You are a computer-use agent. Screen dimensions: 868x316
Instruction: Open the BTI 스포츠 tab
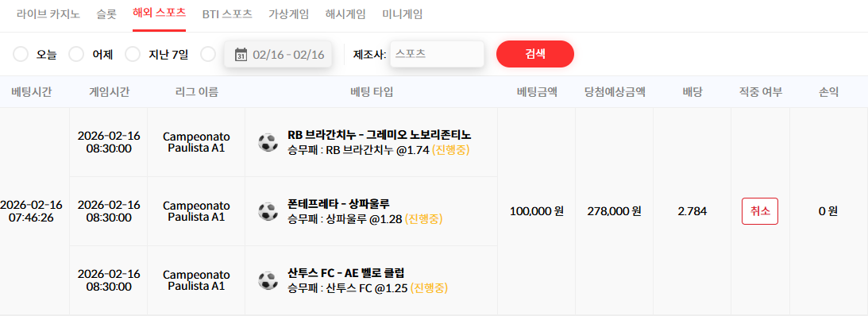pos(227,14)
